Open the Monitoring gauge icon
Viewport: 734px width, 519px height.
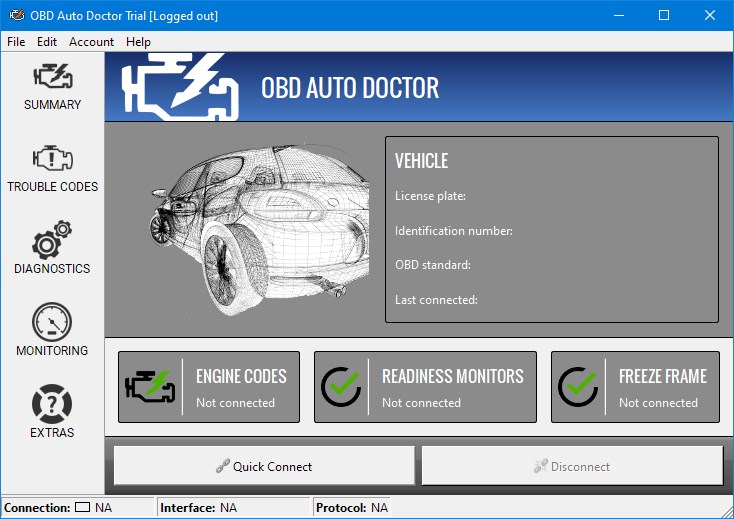pos(52,322)
